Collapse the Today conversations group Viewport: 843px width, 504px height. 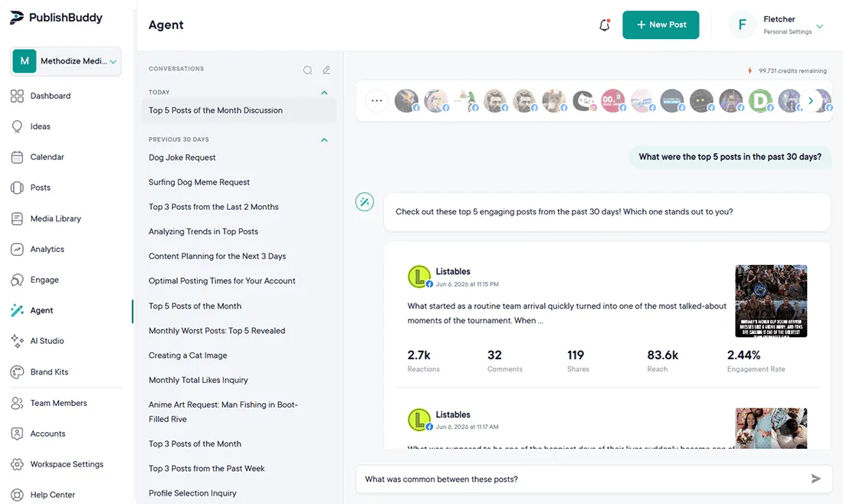coord(324,93)
